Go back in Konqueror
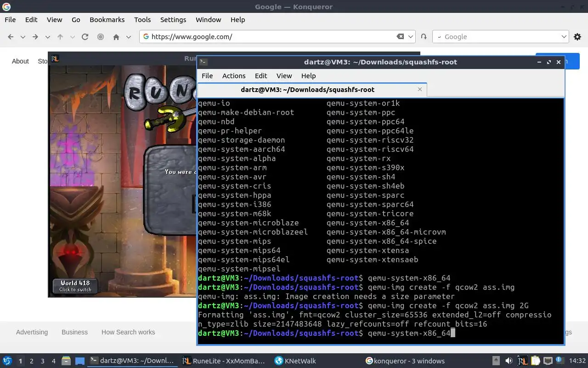Viewport: 588px width, 368px height. tap(11, 37)
